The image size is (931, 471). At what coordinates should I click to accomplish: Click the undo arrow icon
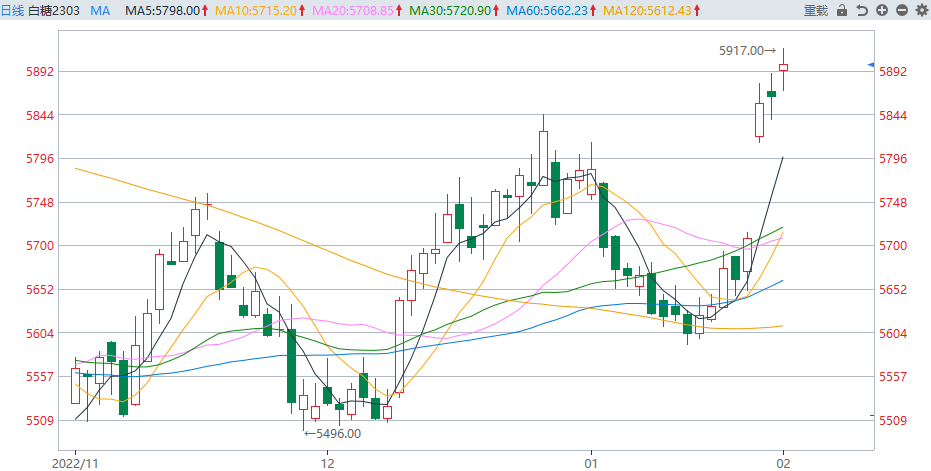(862, 10)
